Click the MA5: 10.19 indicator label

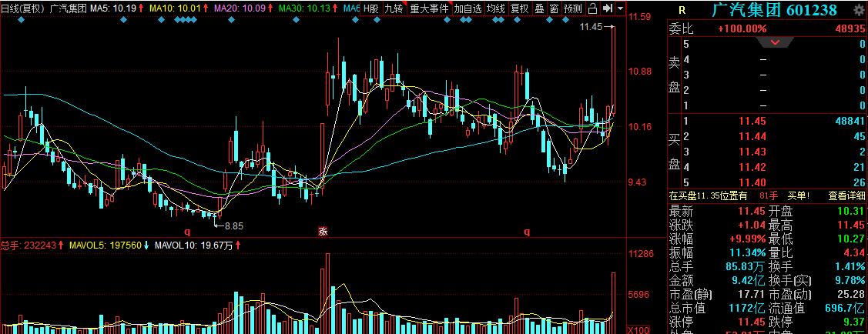coord(113,8)
